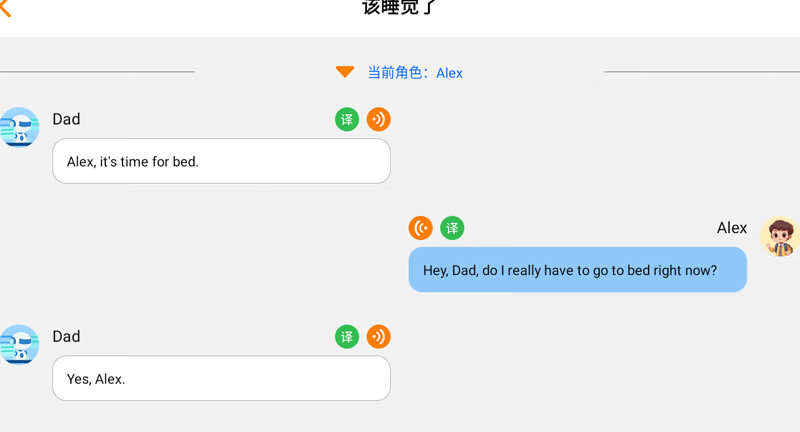
Task: Click the Dad name above "Yes, Alex."
Action: click(x=66, y=336)
